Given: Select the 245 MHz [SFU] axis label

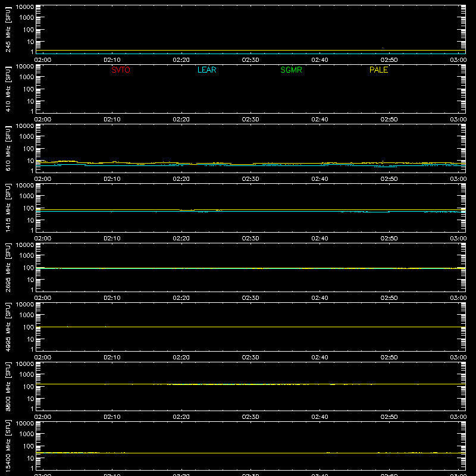Looking at the screenshot, I should (8, 29).
